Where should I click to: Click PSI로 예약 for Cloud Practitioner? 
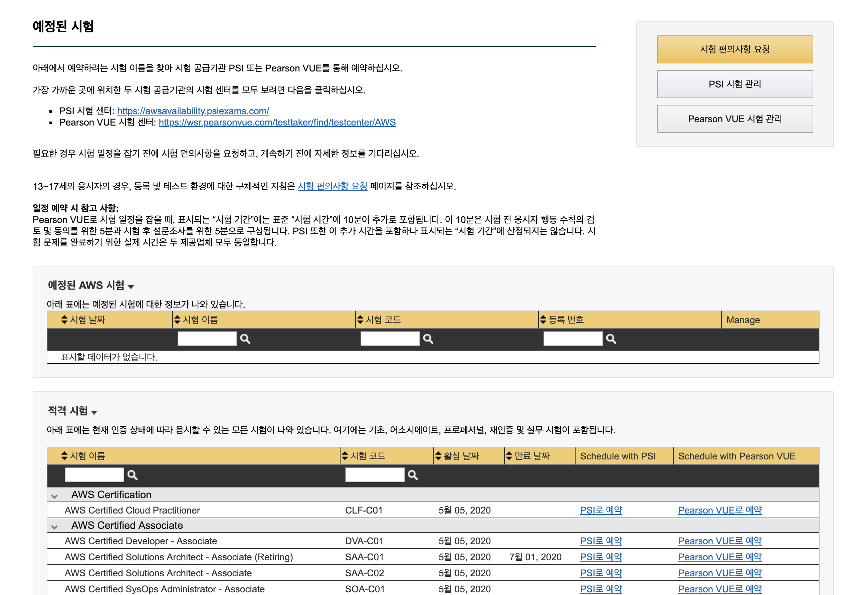(601, 510)
